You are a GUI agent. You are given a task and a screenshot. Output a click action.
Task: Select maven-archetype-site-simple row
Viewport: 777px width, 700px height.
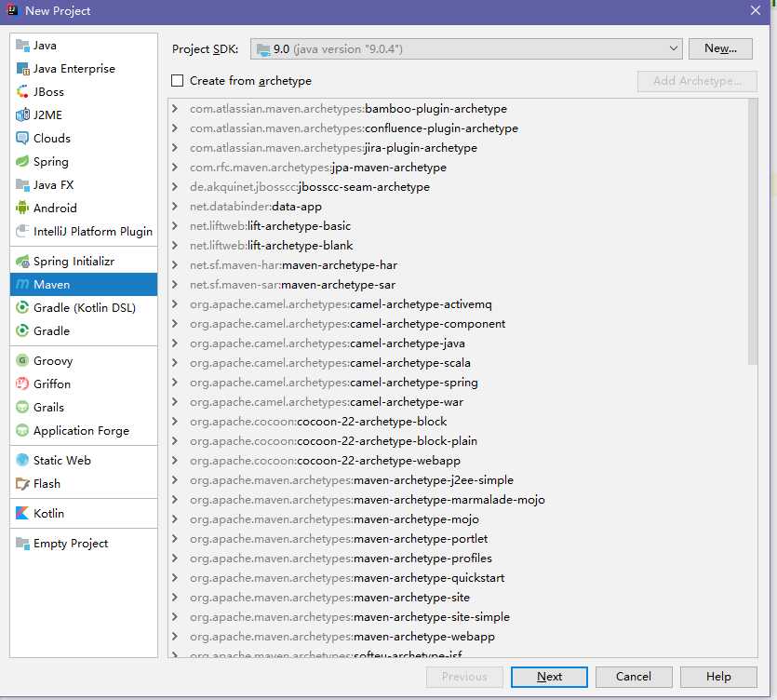click(x=459, y=617)
